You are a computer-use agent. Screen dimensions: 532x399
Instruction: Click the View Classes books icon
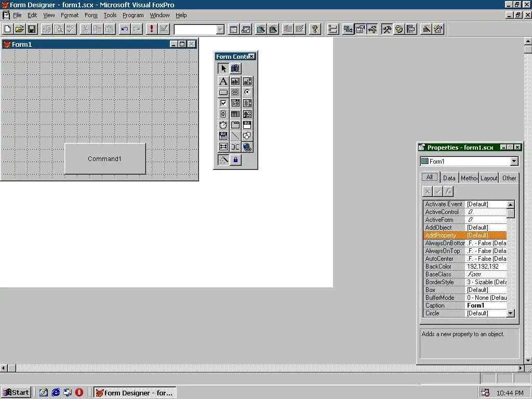point(235,69)
